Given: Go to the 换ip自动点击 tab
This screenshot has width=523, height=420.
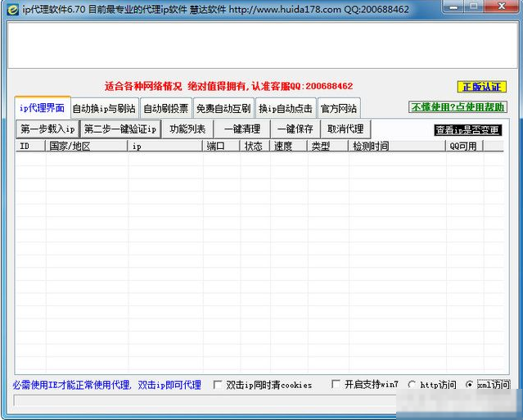Looking at the screenshot, I should coord(285,108).
